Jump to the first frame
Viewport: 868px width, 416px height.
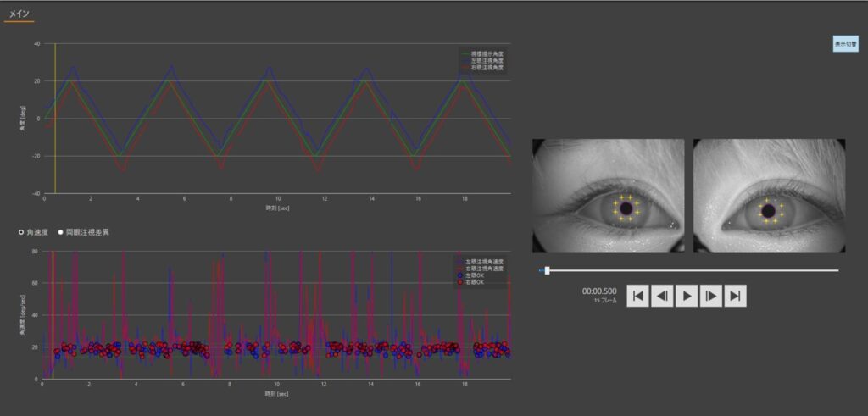(637, 296)
